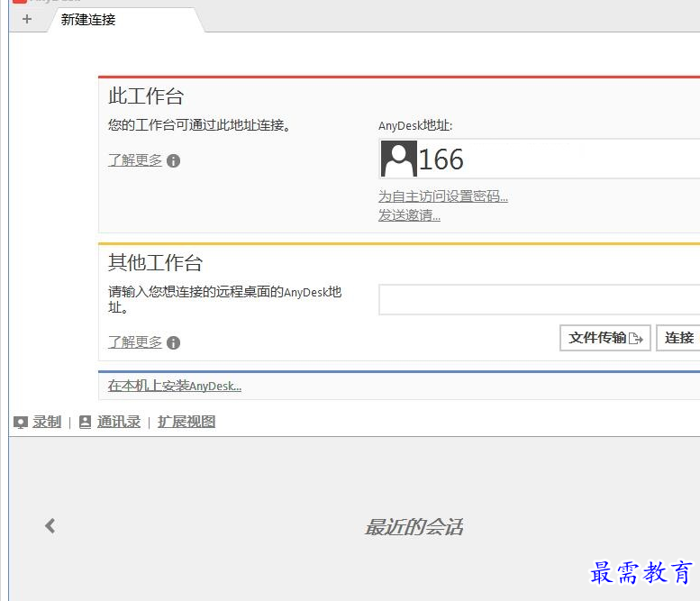This screenshot has height=601, width=700.
Task: Select the AnyDesk address 166 field
Action: (540, 159)
